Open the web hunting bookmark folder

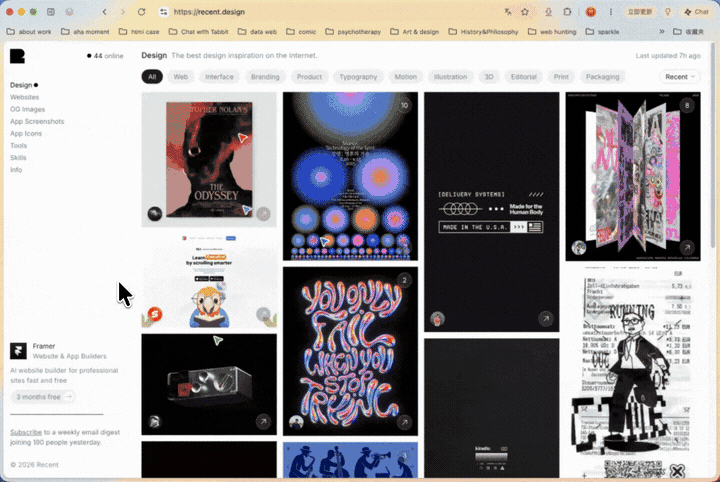551,32
